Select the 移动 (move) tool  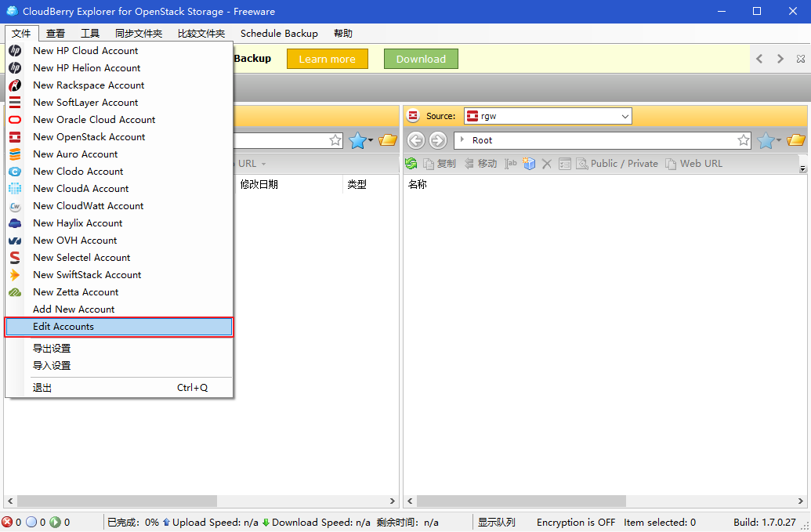tap(479, 163)
